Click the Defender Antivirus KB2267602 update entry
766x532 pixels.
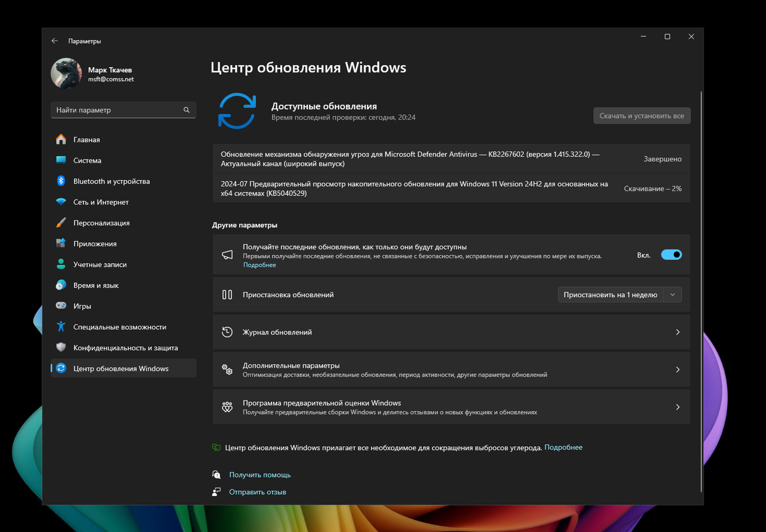[x=451, y=159]
